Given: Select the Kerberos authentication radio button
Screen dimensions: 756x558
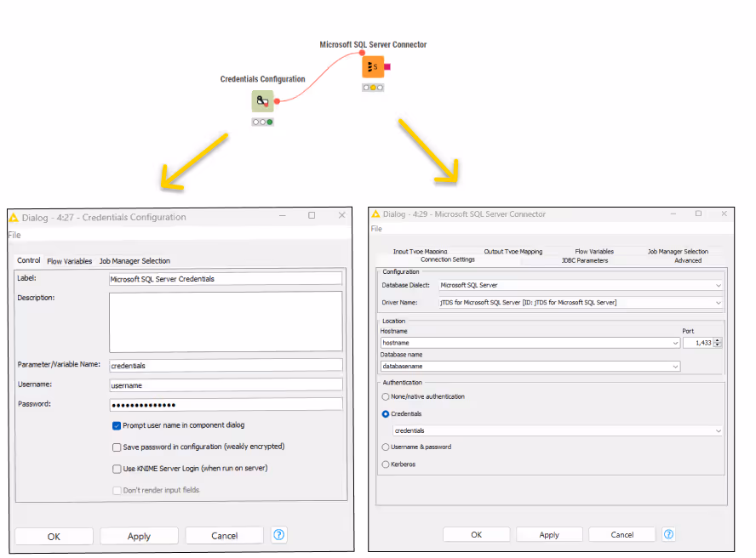Looking at the screenshot, I should coord(386,464).
